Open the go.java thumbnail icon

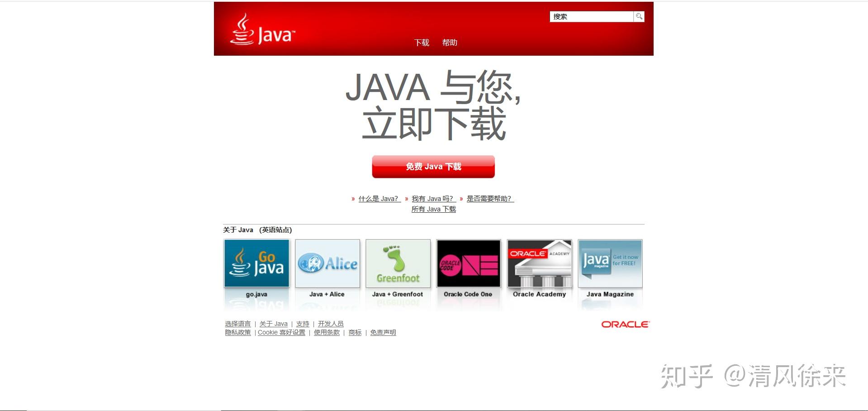(256, 263)
